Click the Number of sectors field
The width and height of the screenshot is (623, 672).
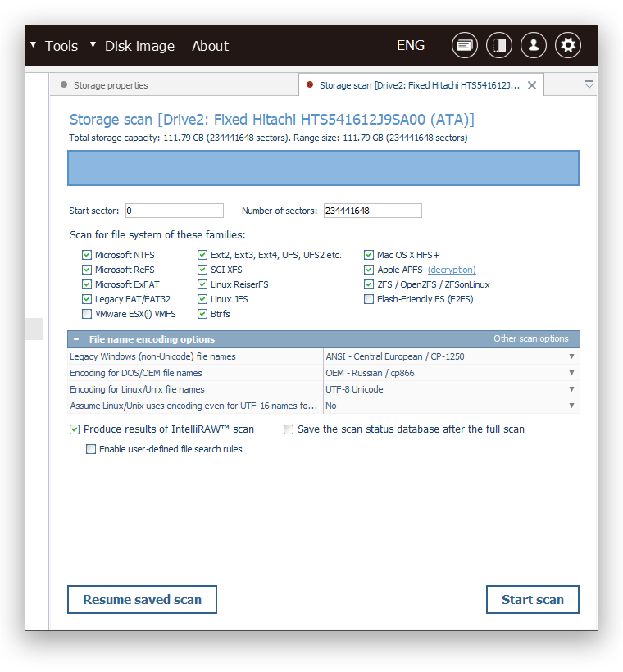pos(372,211)
